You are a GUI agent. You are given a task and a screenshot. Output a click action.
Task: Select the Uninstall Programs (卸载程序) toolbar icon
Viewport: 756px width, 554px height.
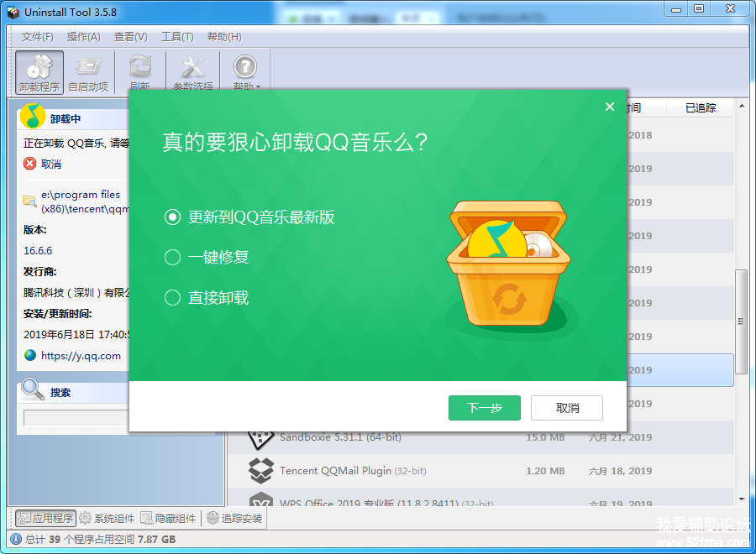pyautogui.click(x=39, y=72)
